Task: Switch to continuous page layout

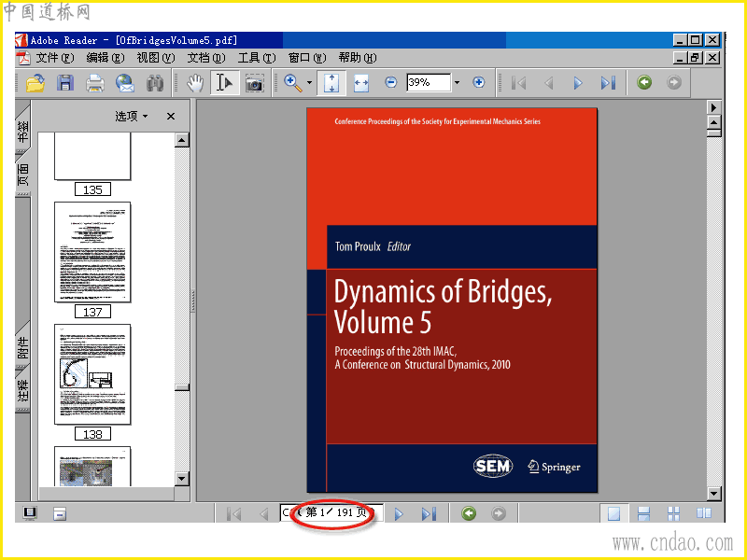Action: 643,513
